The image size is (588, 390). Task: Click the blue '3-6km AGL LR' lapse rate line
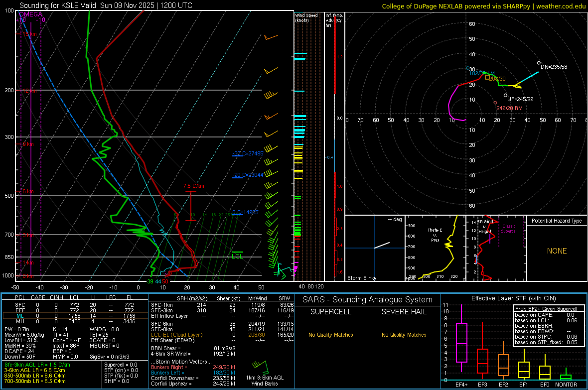click(34, 370)
